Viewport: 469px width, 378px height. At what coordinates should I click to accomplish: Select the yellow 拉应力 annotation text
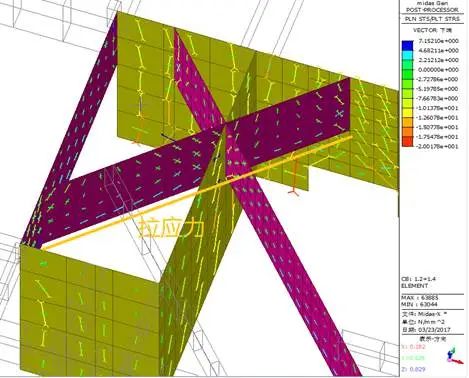(x=170, y=228)
